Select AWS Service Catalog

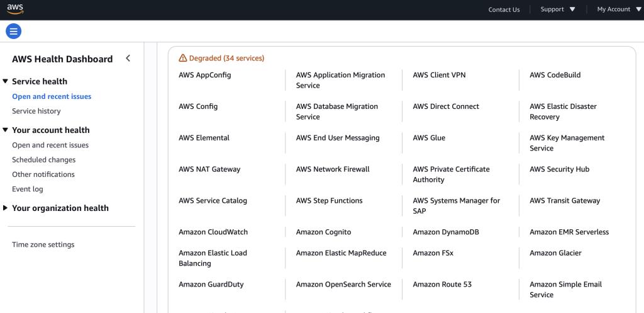213,201
